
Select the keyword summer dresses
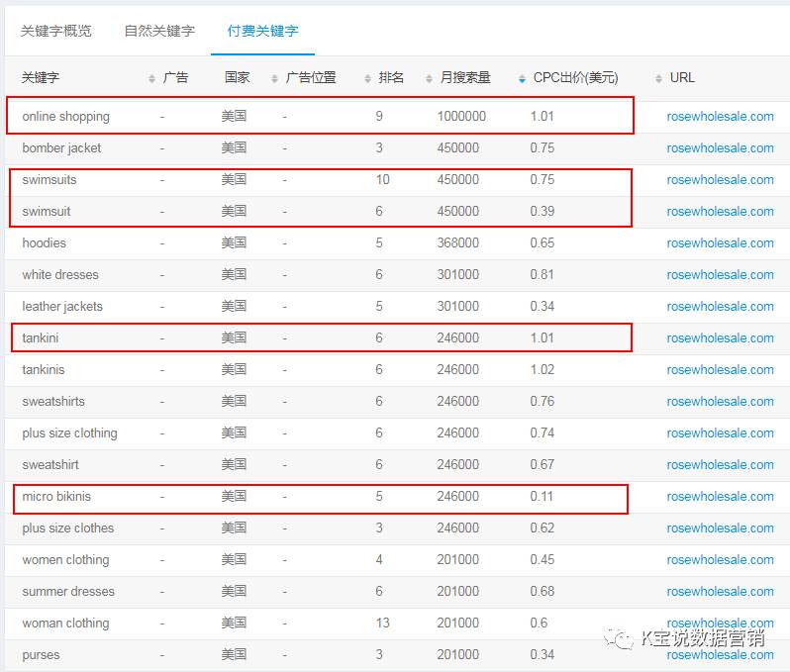68,592
